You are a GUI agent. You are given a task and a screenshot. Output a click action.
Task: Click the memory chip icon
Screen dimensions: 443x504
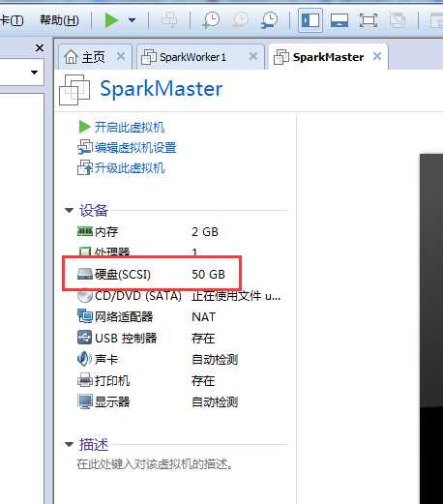[85, 231]
